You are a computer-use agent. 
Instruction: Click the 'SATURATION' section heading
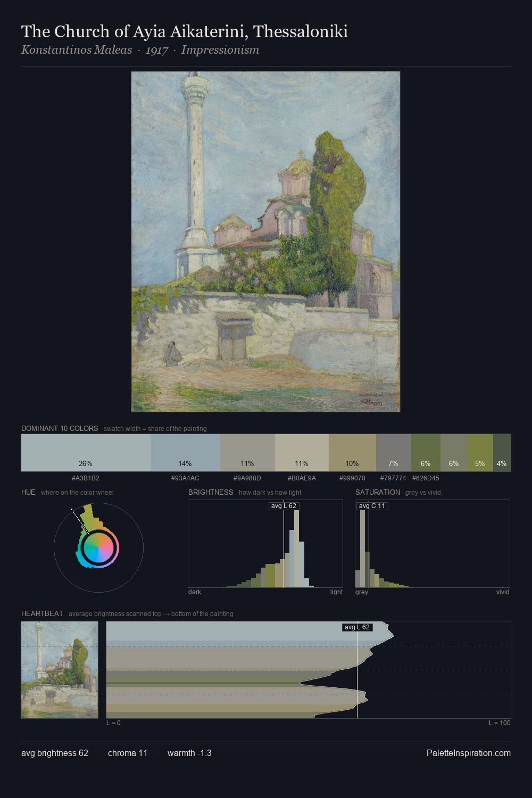tap(378, 492)
